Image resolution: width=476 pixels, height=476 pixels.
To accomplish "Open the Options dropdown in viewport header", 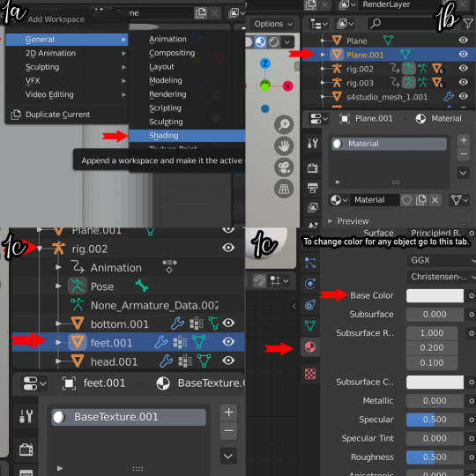I will click(273, 24).
